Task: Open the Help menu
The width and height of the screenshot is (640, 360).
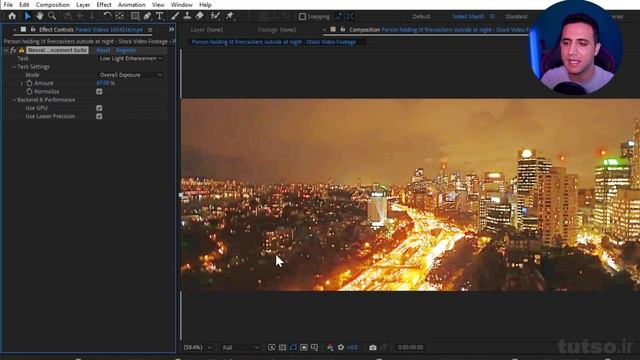Action: click(x=205, y=5)
